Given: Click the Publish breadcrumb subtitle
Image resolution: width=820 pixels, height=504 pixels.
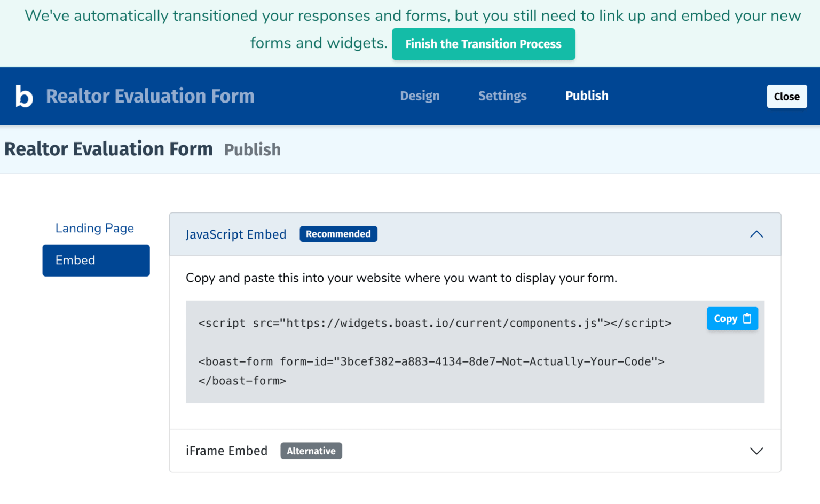Looking at the screenshot, I should [x=253, y=149].
